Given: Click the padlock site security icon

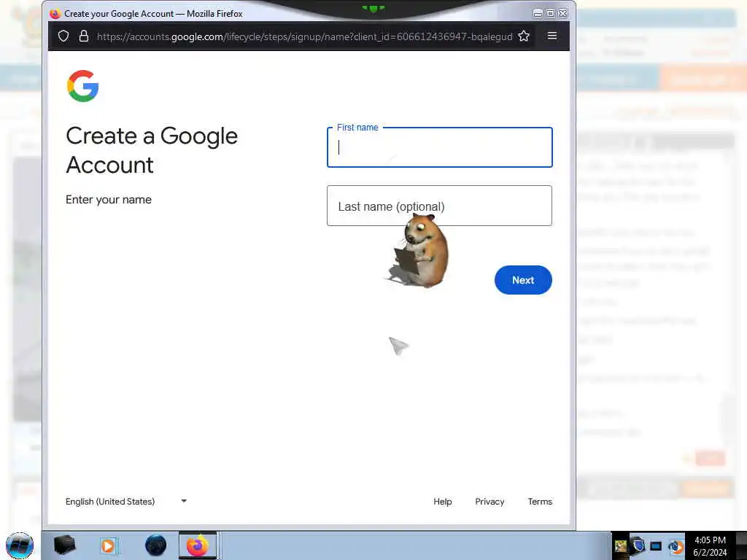Looking at the screenshot, I should point(84,36).
